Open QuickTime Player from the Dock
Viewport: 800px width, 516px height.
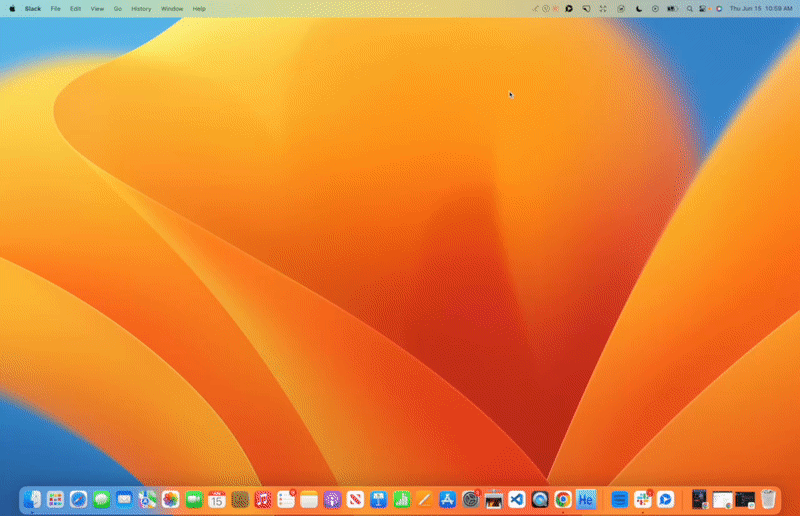540,499
